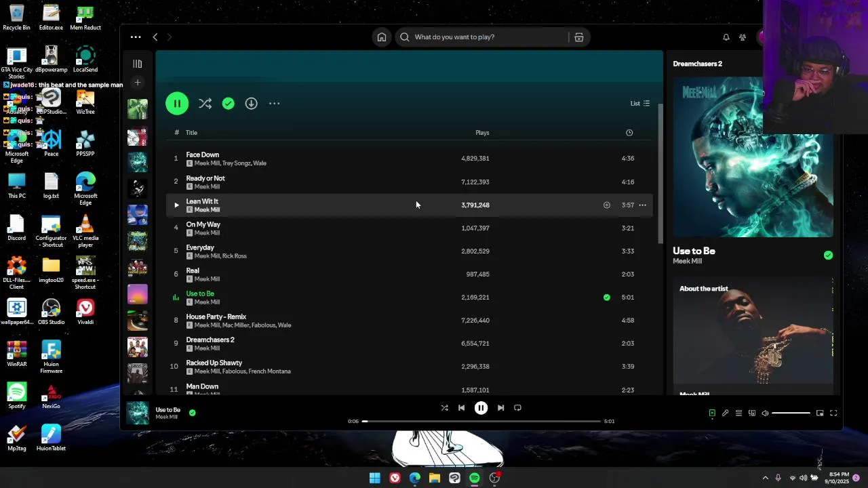Click the Title column header
868x488 pixels.
click(x=191, y=133)
